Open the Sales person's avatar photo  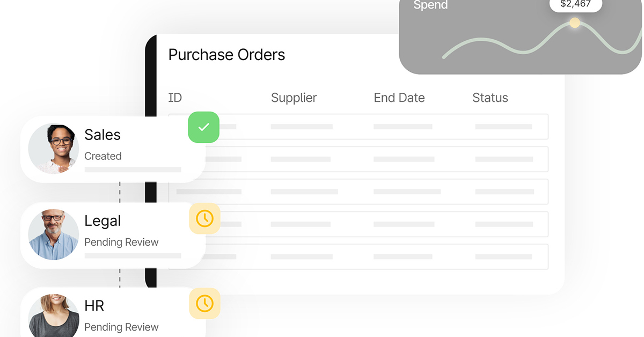pos(53,149)
